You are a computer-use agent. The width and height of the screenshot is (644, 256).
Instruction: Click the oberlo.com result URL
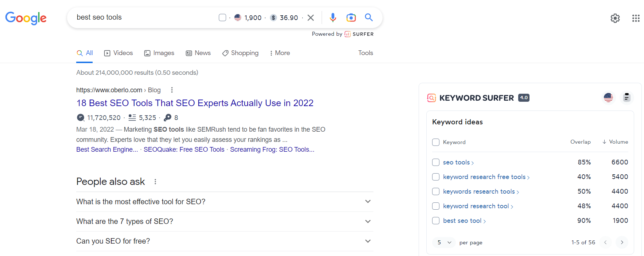coord(118,90)
